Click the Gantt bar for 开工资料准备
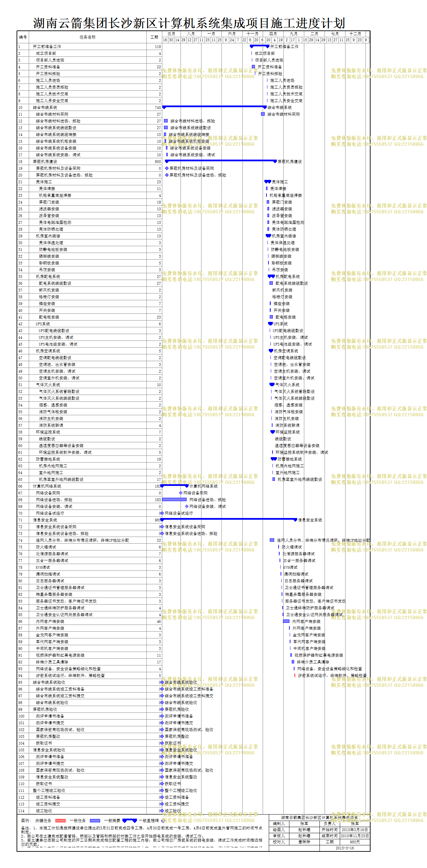The width and height of the screenshot is (427, 868). tap(253, 67)
